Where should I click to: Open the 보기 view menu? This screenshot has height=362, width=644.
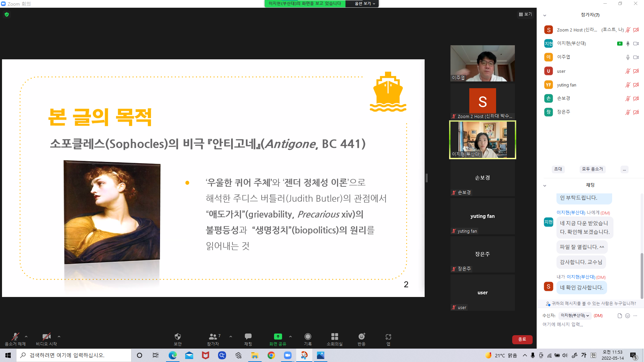[x=525, y=14]
